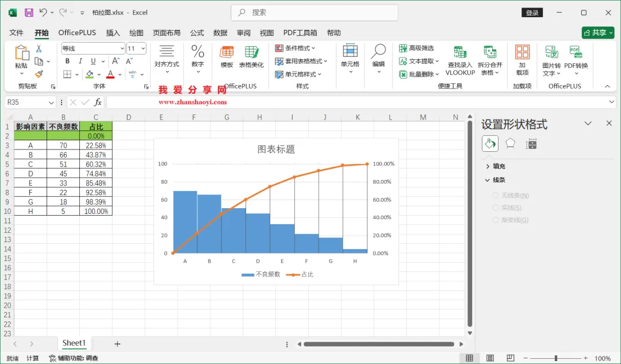Click the fx insert function icon
This screenshot has height=364, width=621.
pyautogui.click(x=97, y=102)
